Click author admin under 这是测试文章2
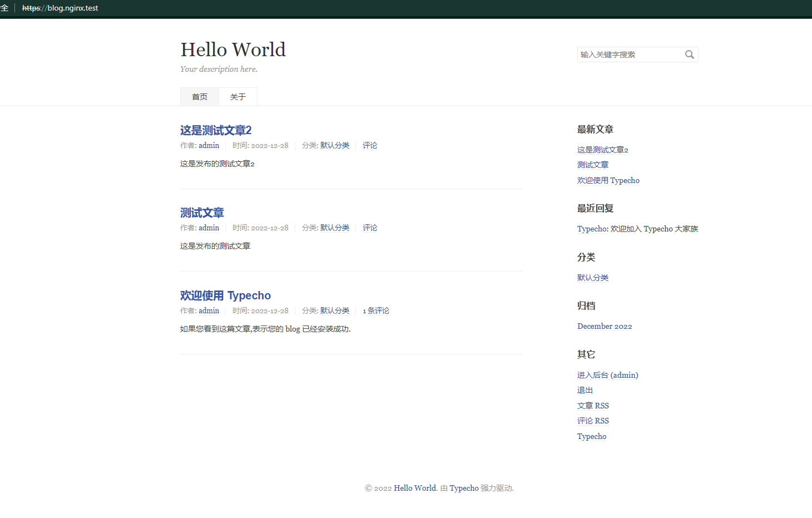 pos(209,145)
